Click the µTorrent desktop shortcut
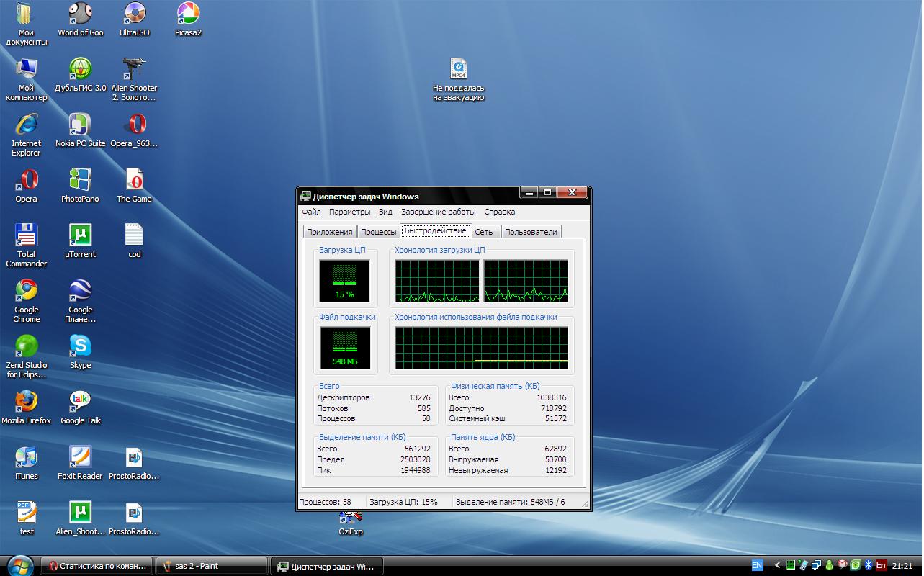 coord(80,236)
